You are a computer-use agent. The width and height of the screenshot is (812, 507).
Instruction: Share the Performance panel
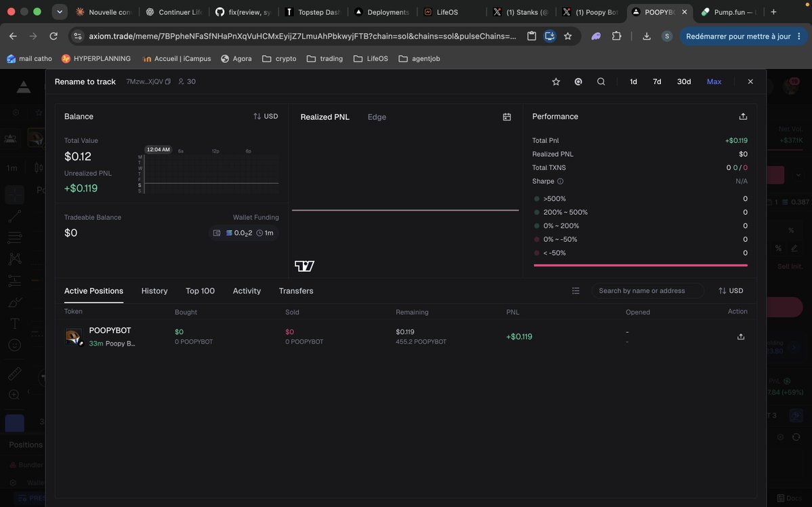pos(743,117)
